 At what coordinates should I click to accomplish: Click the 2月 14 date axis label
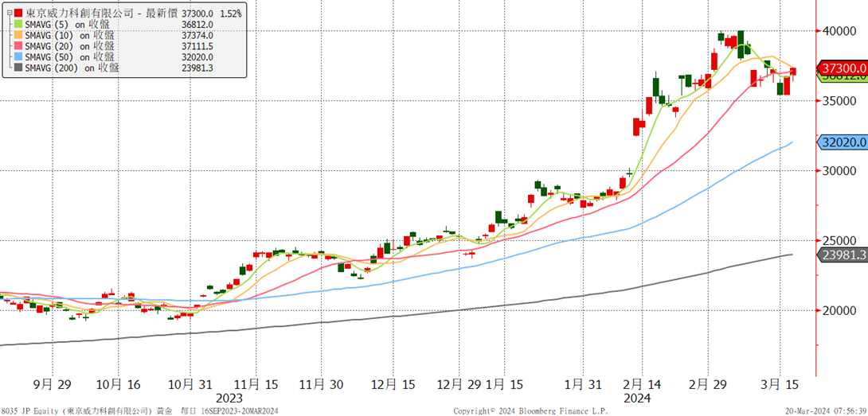[642, 384]
